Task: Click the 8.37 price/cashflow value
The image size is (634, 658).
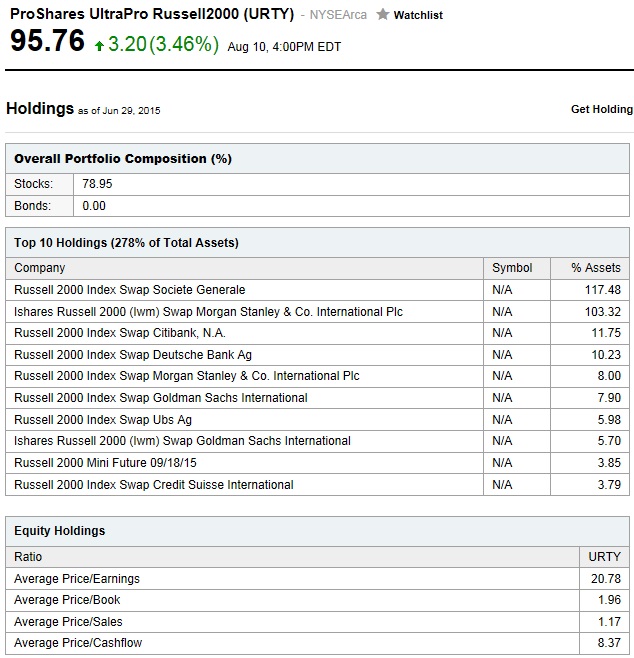Action: 609,642
